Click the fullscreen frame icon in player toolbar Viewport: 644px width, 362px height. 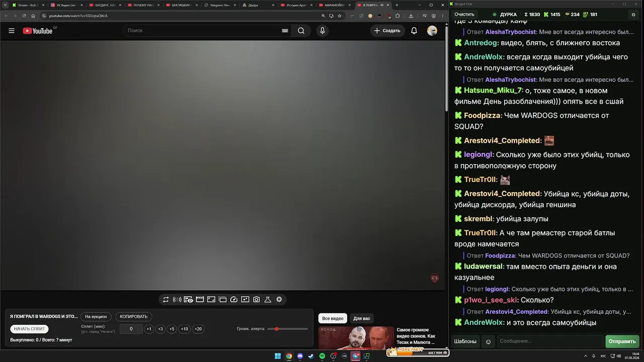(211, 300)
